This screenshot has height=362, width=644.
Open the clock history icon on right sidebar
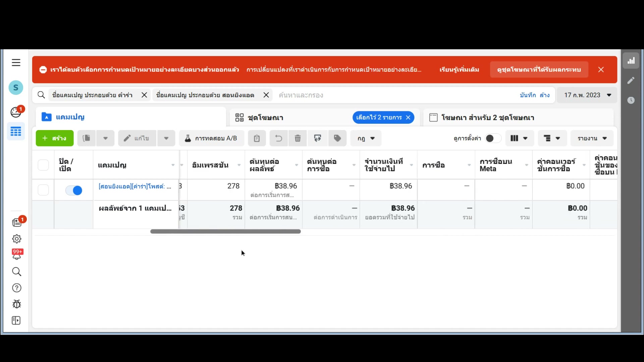click(x=631, y=100)
